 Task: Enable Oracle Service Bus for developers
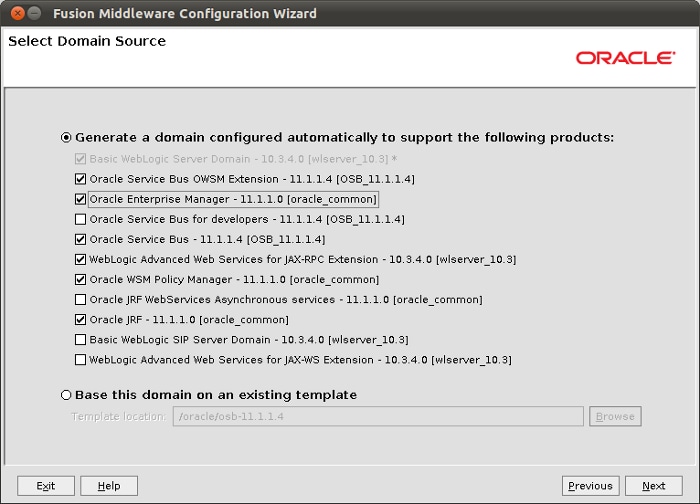click(81, 219)
